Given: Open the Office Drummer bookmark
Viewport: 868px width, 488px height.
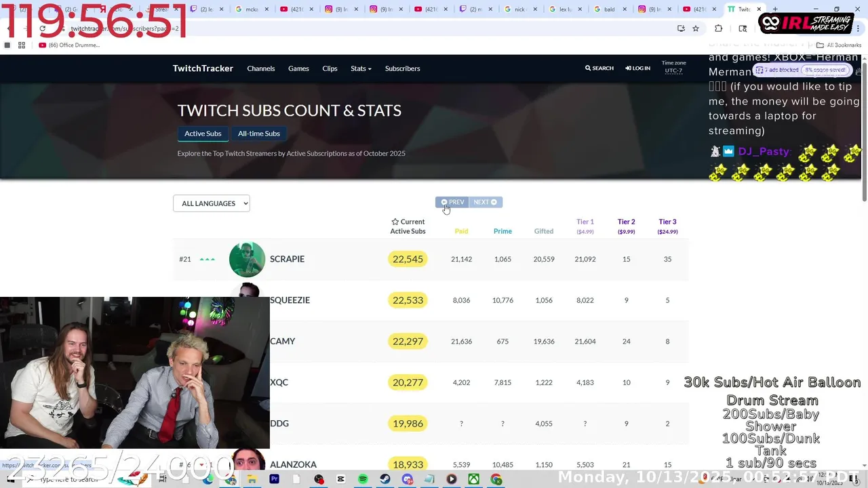Looking at the screenshot, I should 69,45.
